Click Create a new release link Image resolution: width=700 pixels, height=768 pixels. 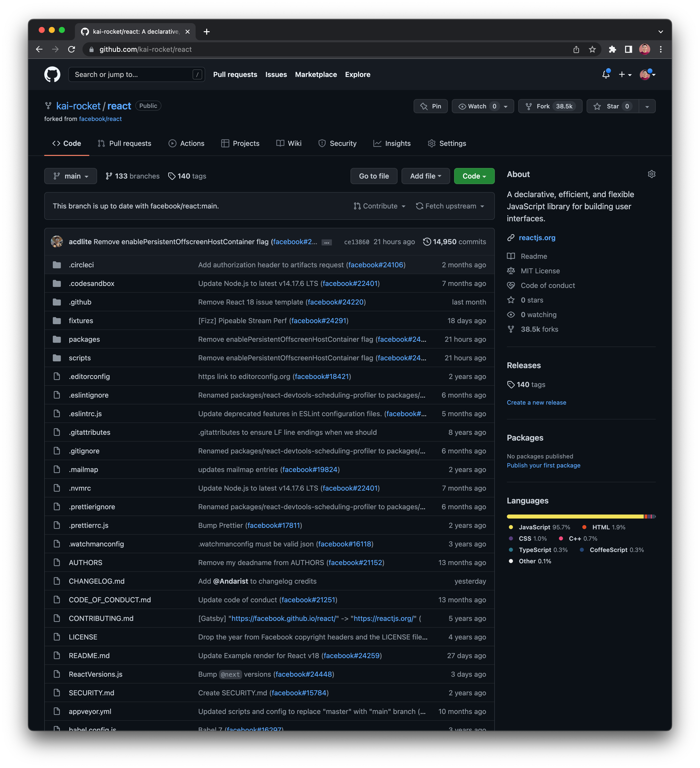coord(536,402)
